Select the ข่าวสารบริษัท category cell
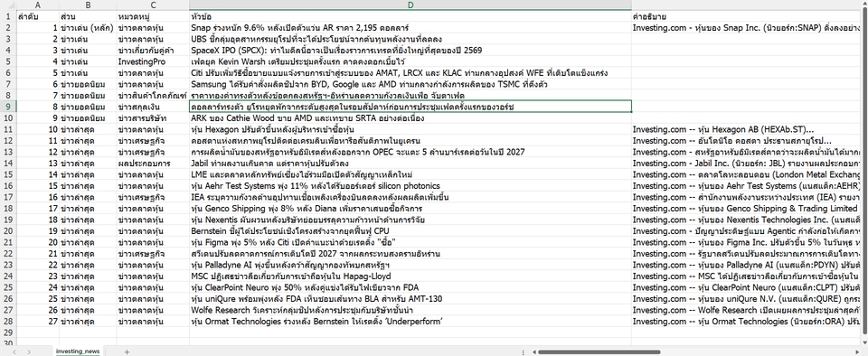The width and height of the screenshot is (868, 356). pos(153,117)
